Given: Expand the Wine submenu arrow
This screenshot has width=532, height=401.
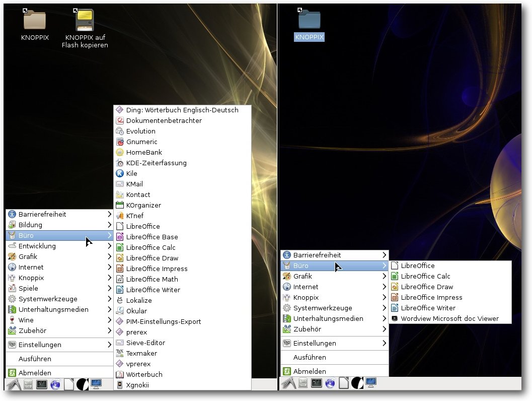Looking at the screenshot, I should [109, 320].
